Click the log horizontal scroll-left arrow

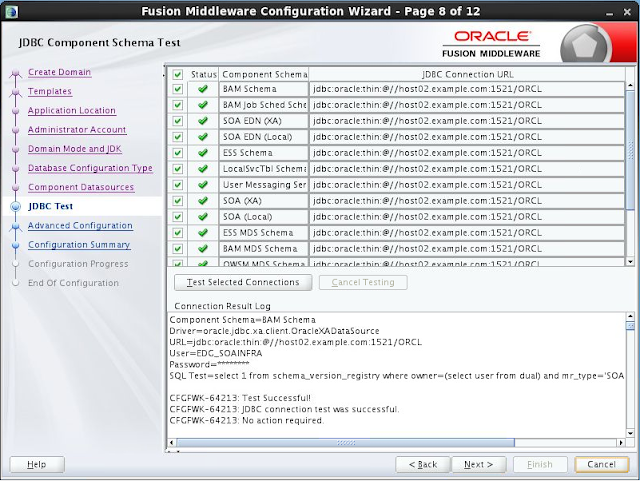pyautogui.click(x=171, y=443)
